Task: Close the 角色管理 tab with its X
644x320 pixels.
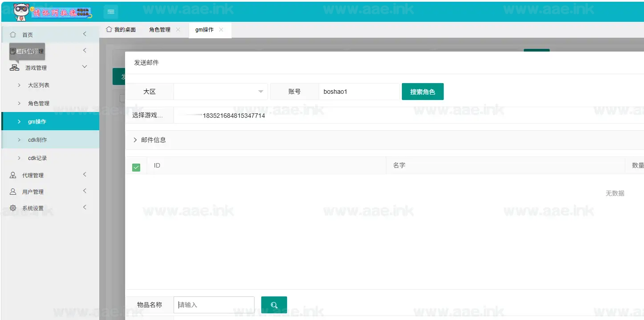Action: click(178, 30)
